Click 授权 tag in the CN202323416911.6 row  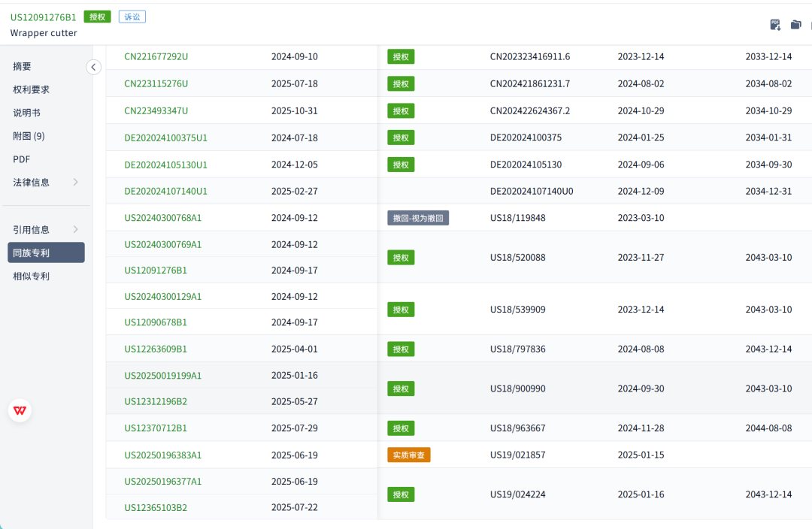pos(401,57)
